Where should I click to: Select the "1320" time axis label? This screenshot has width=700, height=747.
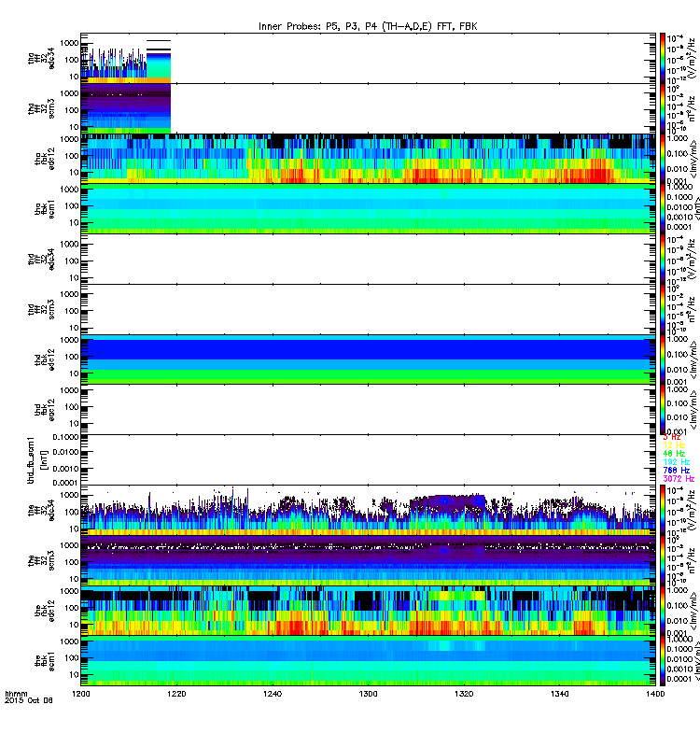click(464, 694)
